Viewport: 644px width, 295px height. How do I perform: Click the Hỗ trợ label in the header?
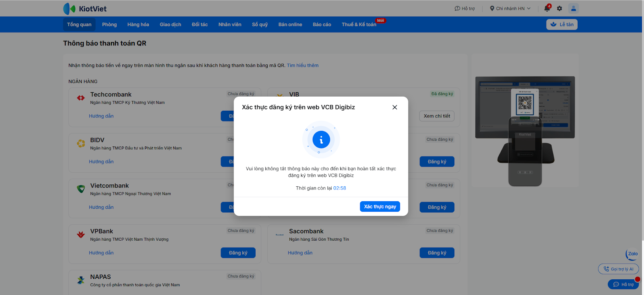pos(468,8)
